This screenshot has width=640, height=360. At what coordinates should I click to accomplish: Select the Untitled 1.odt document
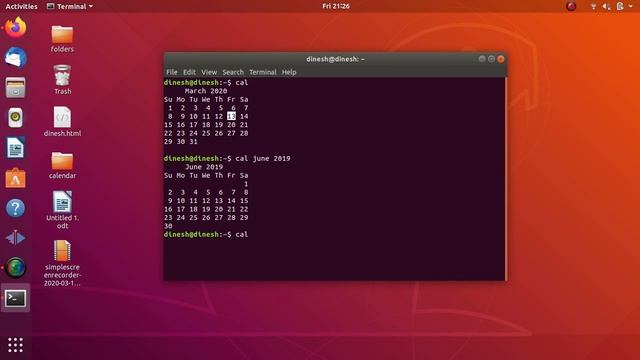tap(62, 210)
